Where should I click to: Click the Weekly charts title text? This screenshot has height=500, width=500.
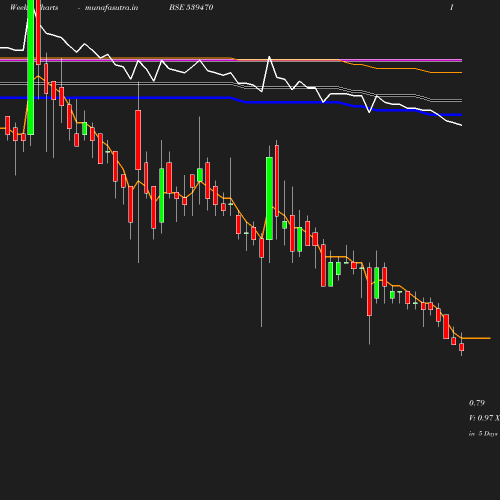[x=34, y=7]
